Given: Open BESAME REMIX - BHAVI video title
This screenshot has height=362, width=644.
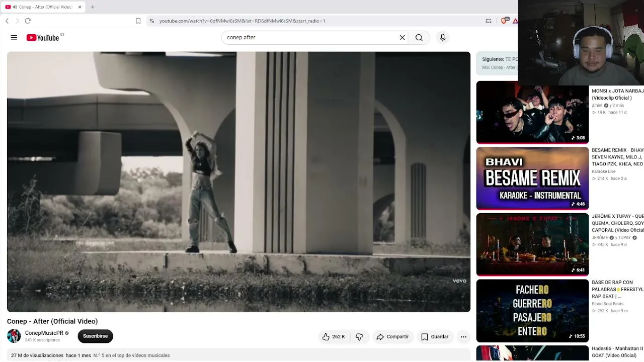Looking at the screenshot, I should tap(618, 157).
